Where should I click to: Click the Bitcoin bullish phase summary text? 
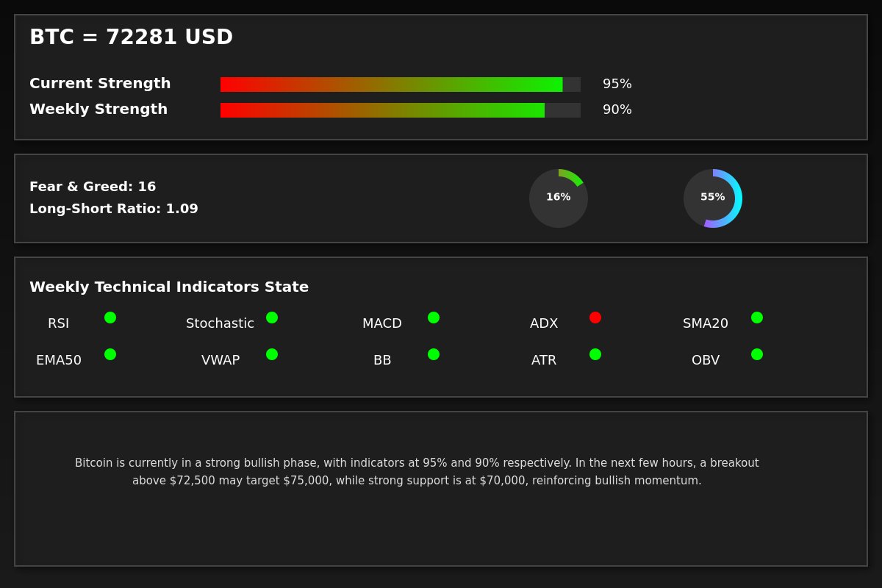tap(417, 472)
